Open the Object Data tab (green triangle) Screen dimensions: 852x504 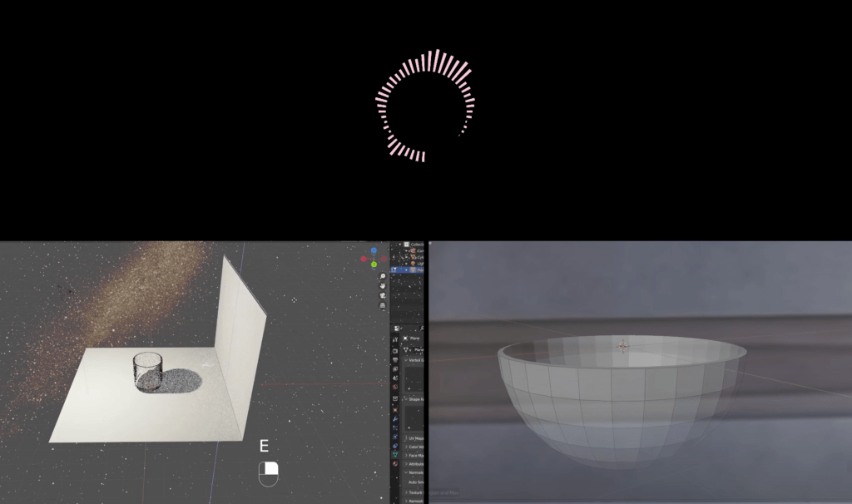pos(395,456)
